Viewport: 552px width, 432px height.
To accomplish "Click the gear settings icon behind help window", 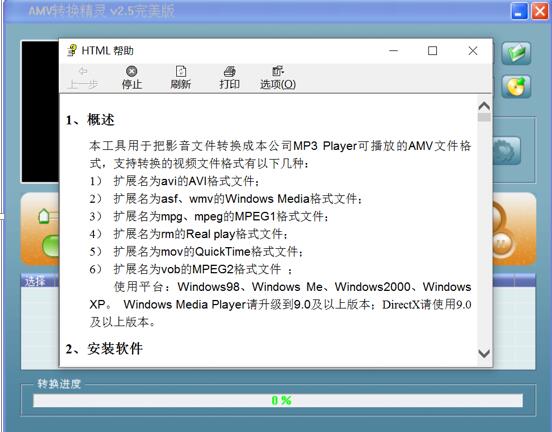I will click(x=506, y=151).
